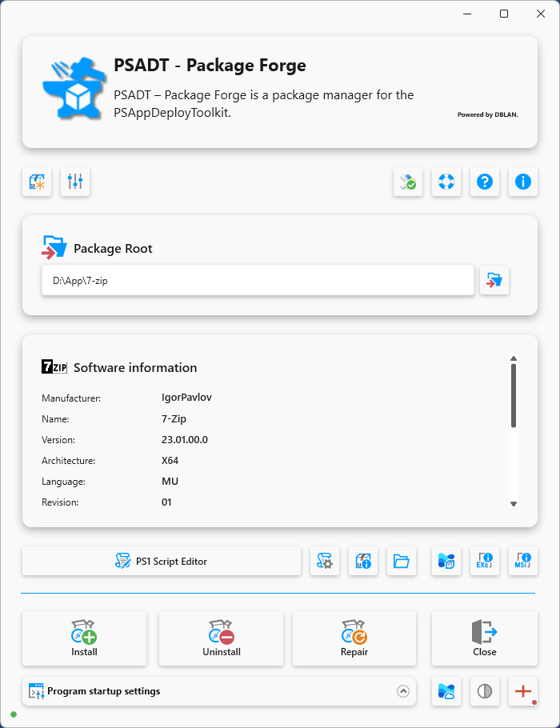This screenshot has width=560, height=728.
Task: Click the package info box icon
Action: pos(363,562)
